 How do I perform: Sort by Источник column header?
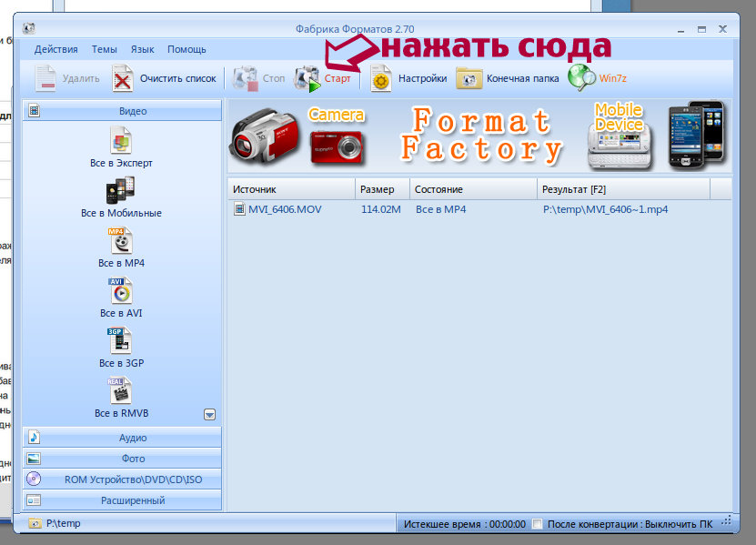click(x=291, y=189)
